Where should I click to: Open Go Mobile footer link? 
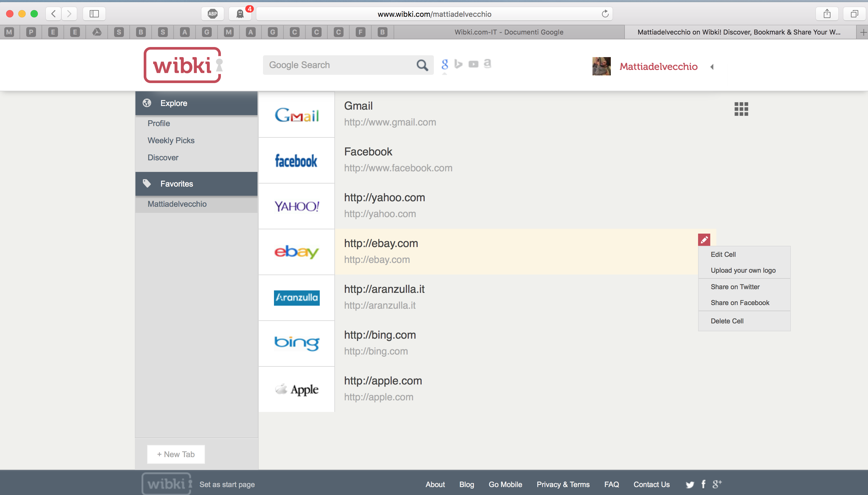click(505, 484)
